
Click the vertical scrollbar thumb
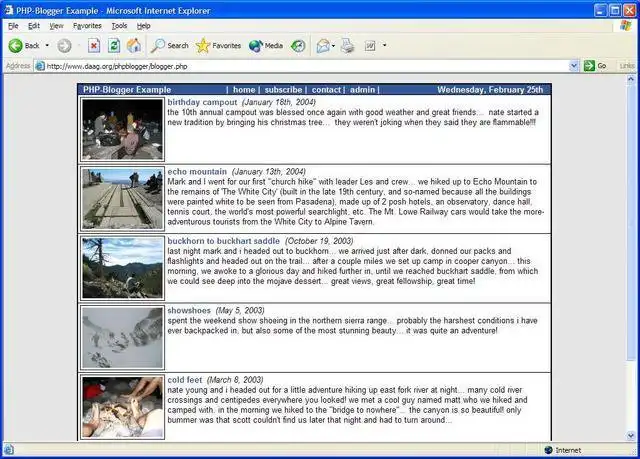coord(631,222)
